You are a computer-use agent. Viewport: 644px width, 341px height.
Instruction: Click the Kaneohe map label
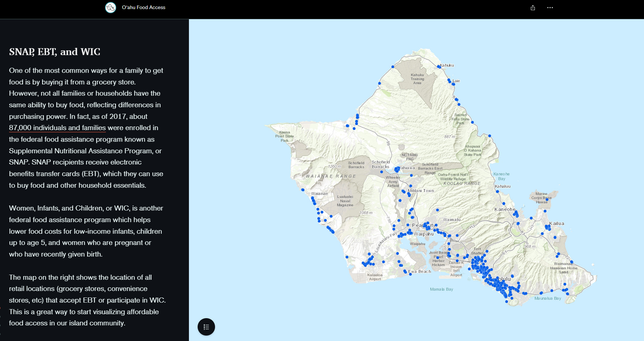505,209
